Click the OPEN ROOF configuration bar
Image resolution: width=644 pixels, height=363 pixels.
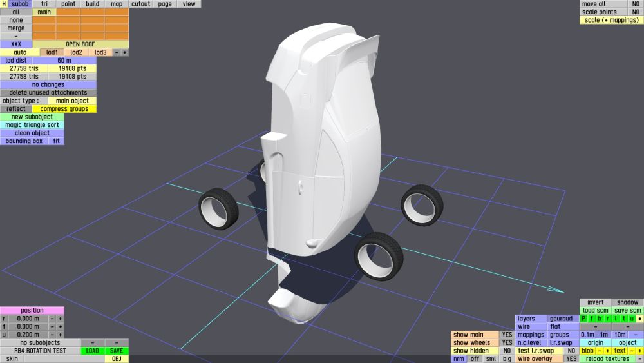[80, 44]
